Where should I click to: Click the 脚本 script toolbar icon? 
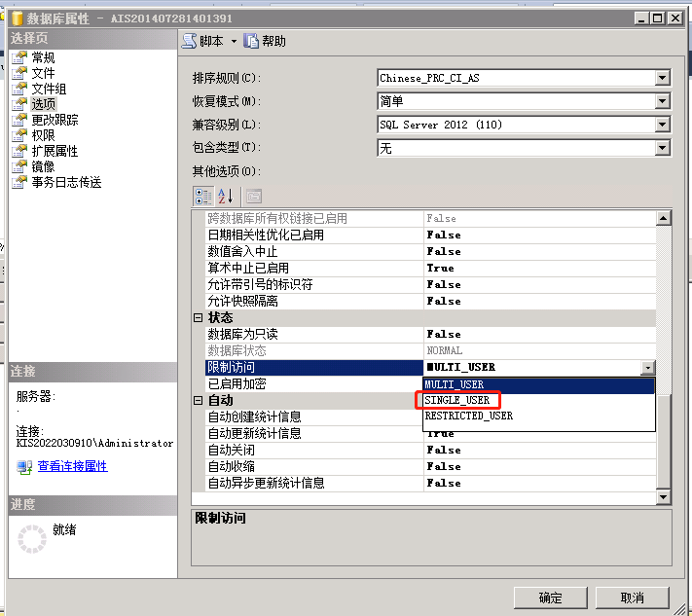pyautogui.click(x=190, y=41)
